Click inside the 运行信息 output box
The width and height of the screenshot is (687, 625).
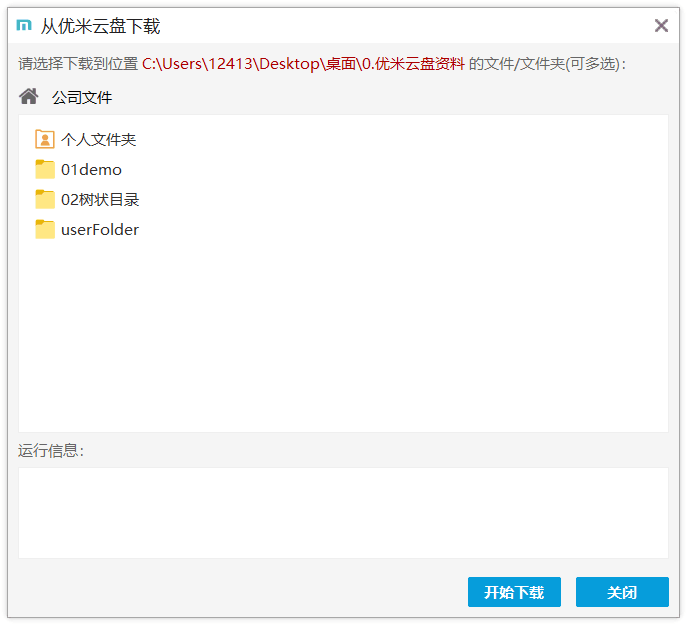tap(343, 513)
